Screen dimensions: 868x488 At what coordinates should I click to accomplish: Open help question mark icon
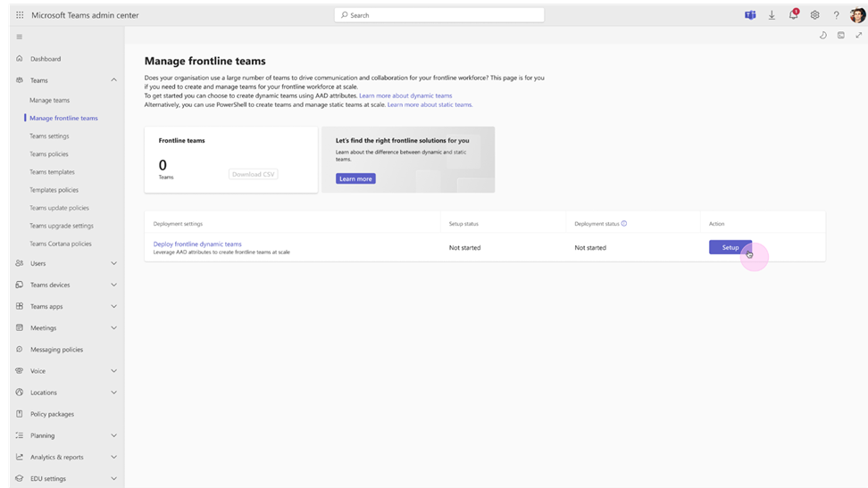click(837, 15)
